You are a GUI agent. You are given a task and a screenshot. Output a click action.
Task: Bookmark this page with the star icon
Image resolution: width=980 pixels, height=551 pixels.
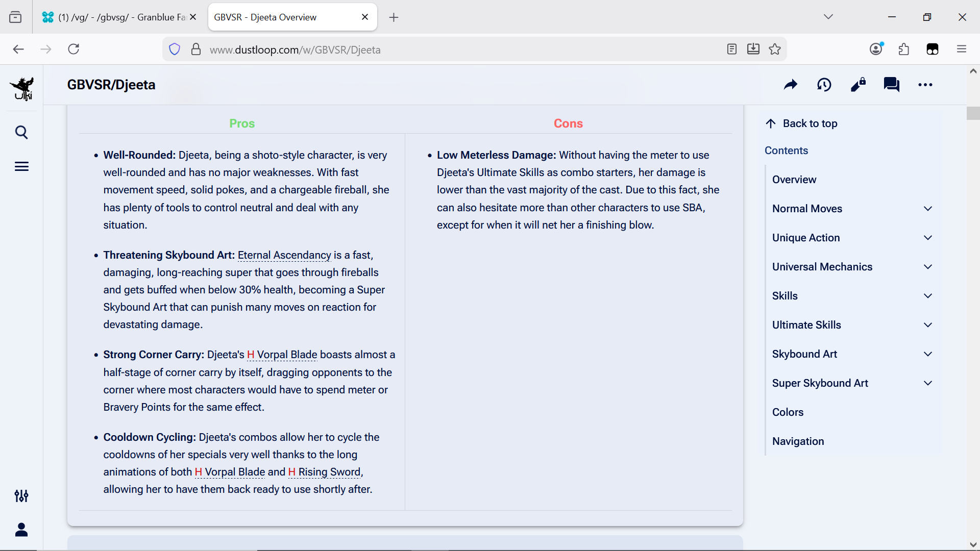tap(775, 49)
